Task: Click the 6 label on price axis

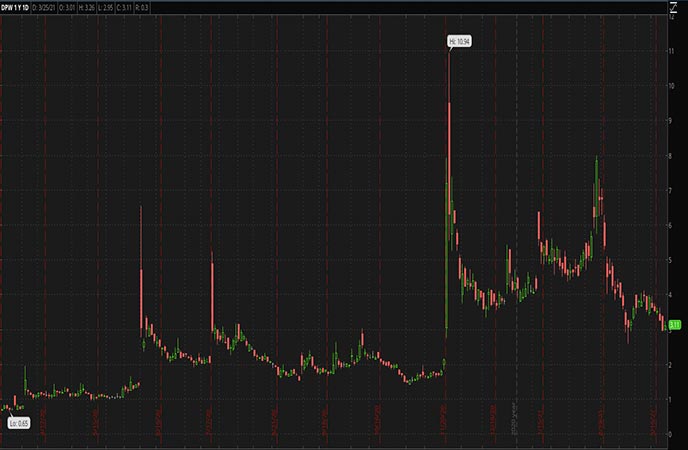Action: click(670, 225)
